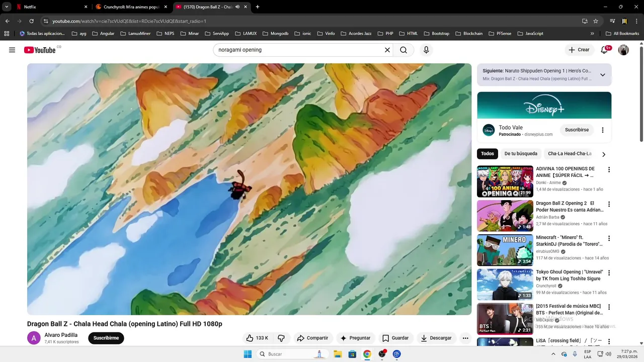Open the All Bookmarks folder
The width and height of the screenshot is (644, 362).
tap(622, 34)
